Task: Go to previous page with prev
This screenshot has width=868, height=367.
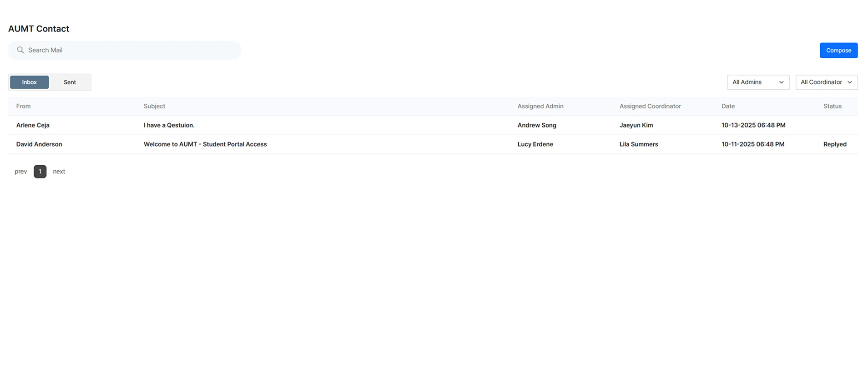Action: [21, 172]
